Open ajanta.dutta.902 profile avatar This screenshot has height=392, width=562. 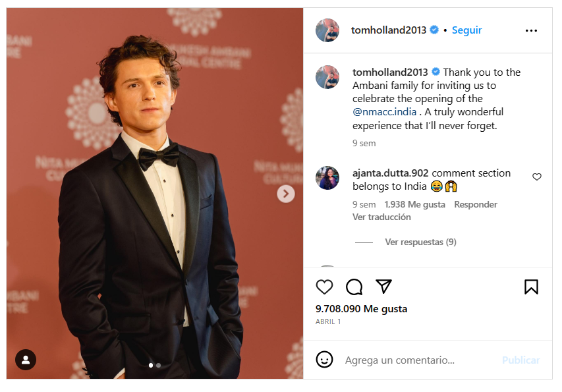(327, 178)
